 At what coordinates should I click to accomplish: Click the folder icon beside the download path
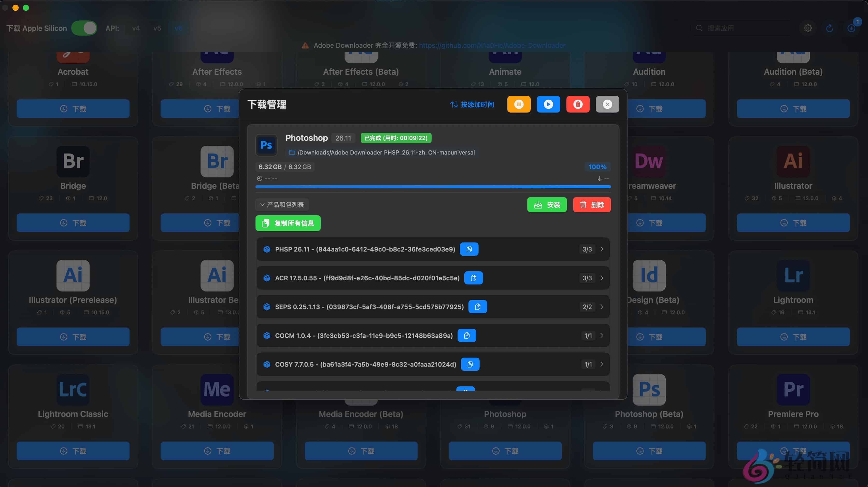click(292, 152)
